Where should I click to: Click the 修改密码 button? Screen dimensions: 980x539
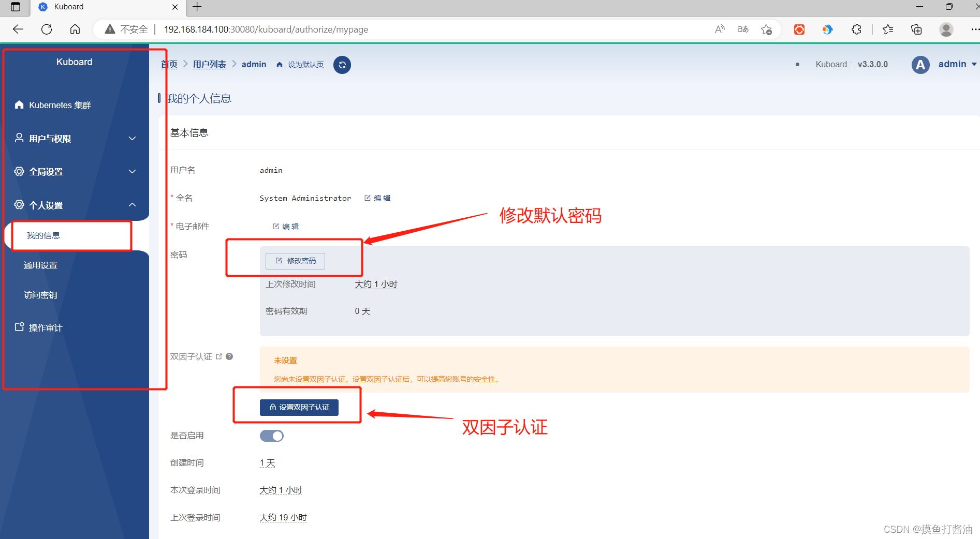(x=295, y=261)
